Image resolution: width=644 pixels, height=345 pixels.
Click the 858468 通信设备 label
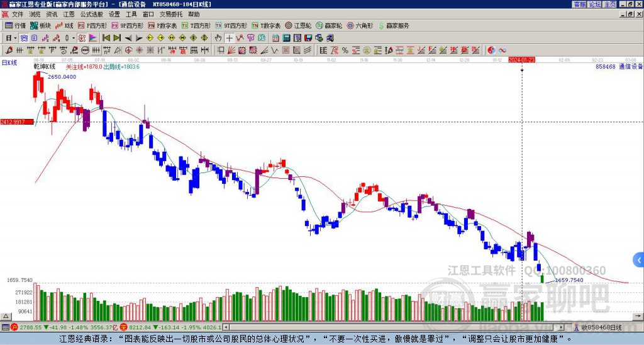[x=619, y=67]
